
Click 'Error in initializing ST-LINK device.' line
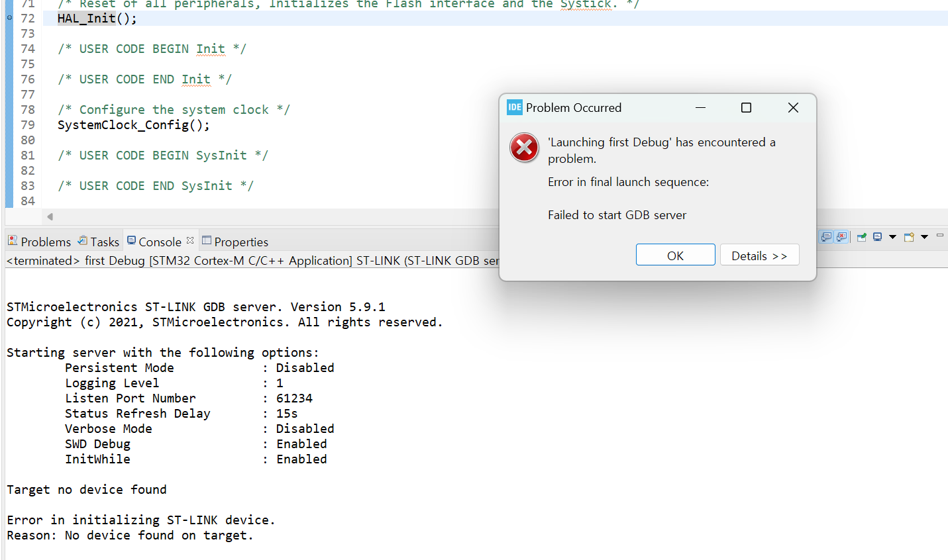coord(141,520)
